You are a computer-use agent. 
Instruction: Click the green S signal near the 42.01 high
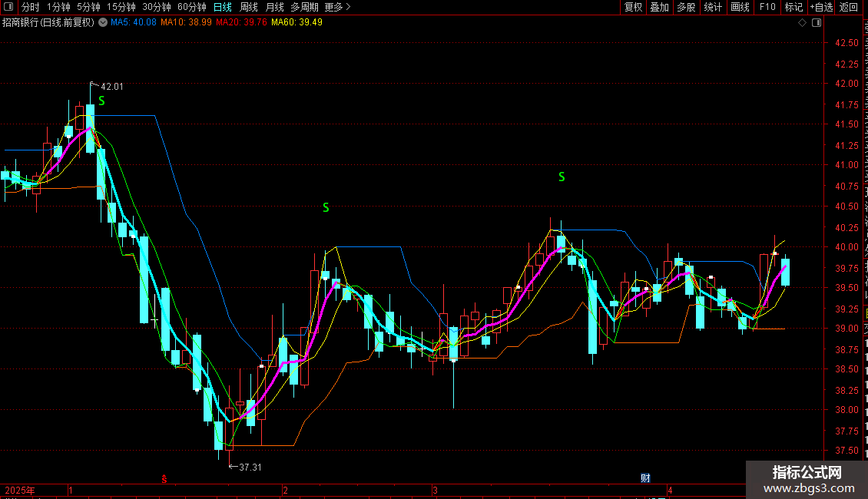click(102, 101)
